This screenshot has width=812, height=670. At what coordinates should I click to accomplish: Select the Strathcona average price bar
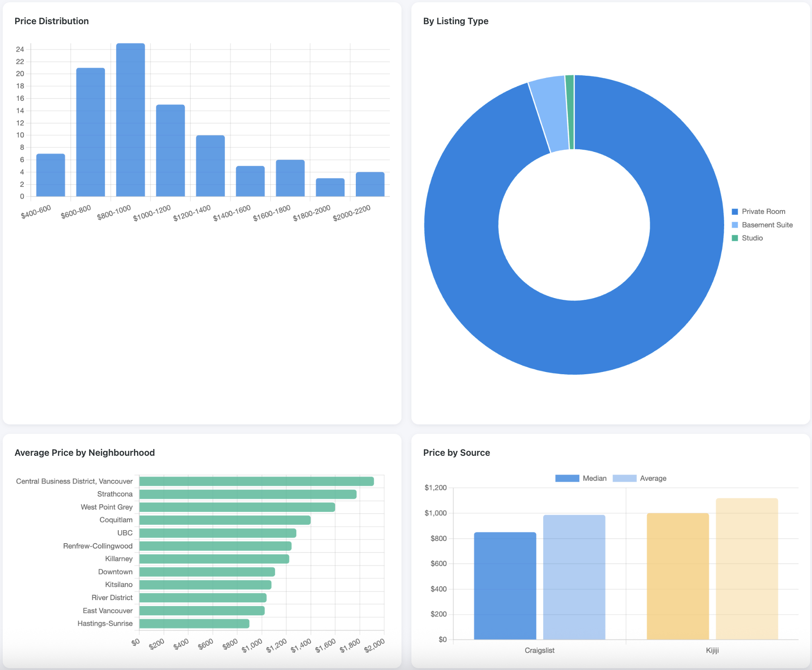point(248,494)
